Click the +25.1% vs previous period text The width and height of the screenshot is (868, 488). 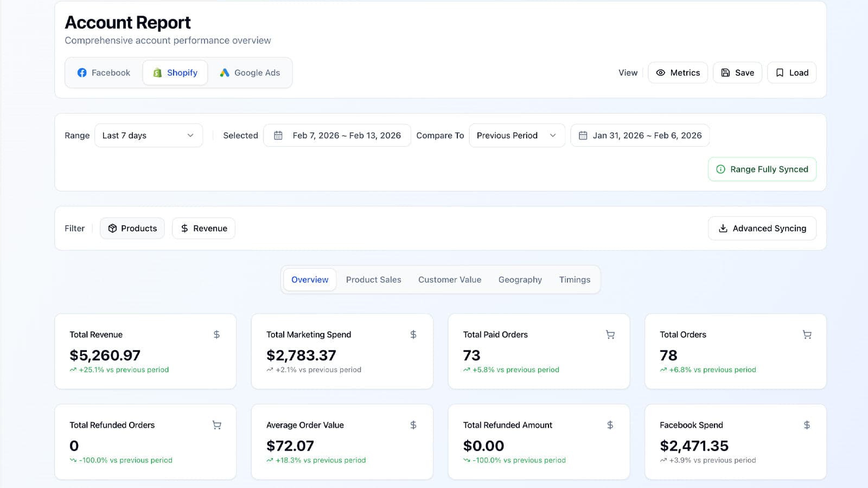point(124,370)
